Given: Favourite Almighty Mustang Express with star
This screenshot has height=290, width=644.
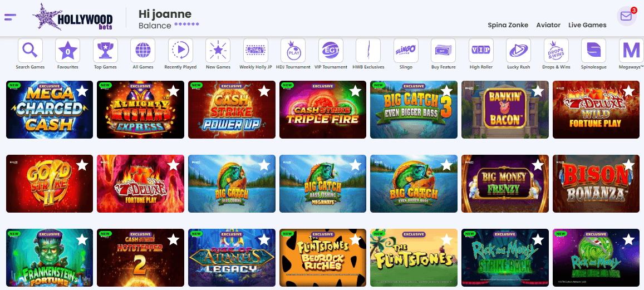Looking at the screenshot, I should 173,91.
